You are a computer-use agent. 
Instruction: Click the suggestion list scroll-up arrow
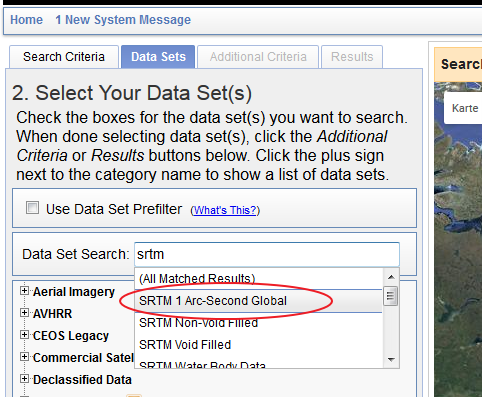click(391, 277)
